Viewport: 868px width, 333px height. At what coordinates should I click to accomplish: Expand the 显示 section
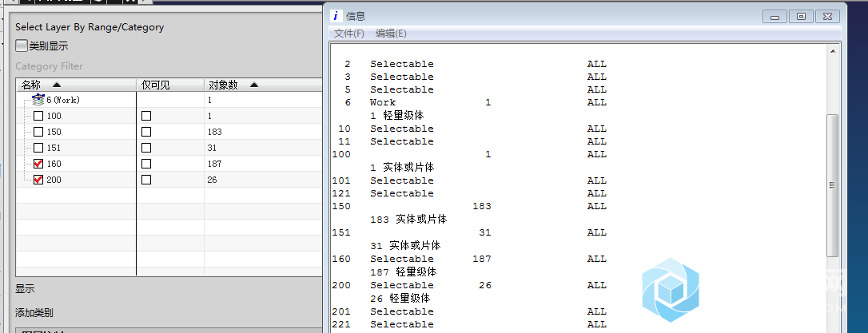[25, 289]
